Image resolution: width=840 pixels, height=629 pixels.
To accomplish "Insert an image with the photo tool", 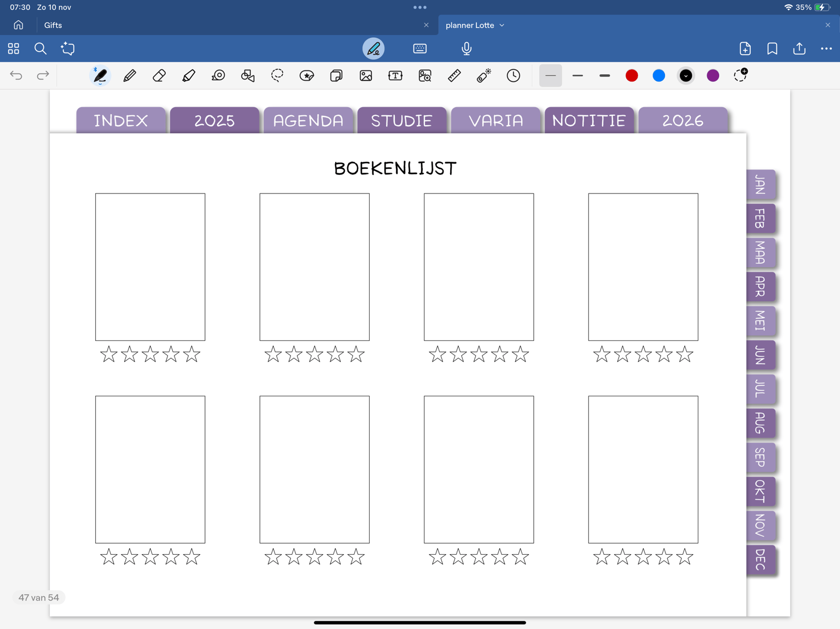I will [366, 75].
